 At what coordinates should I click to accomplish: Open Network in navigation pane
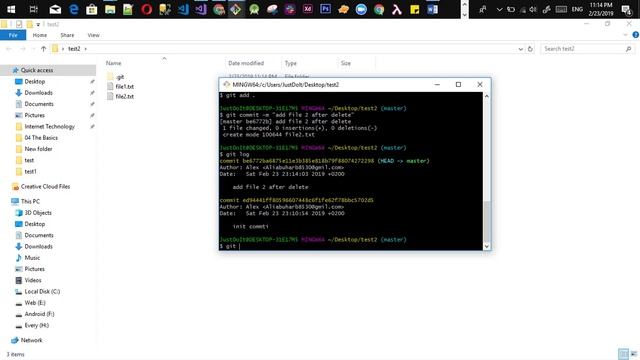31,340
